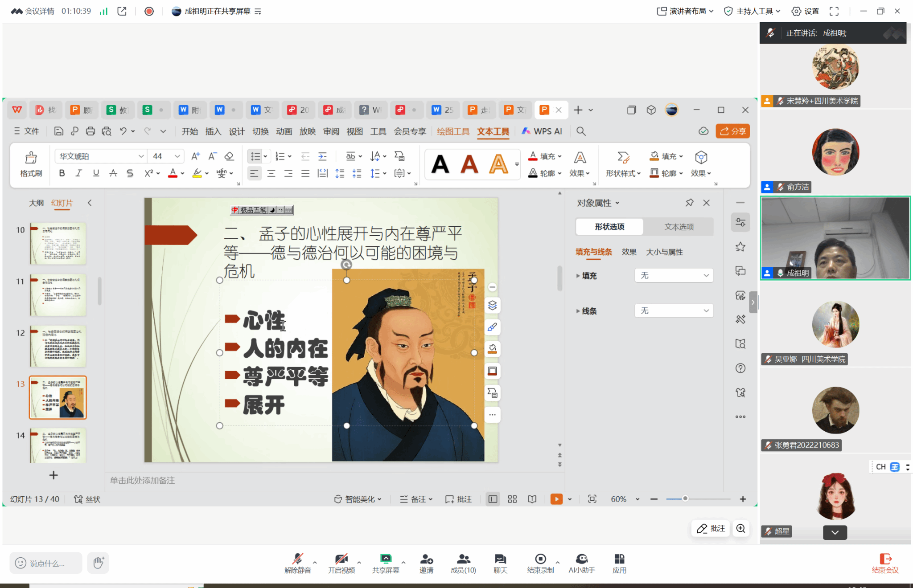Click the orange 分享 button
The image size is (913, 588).
732,131
